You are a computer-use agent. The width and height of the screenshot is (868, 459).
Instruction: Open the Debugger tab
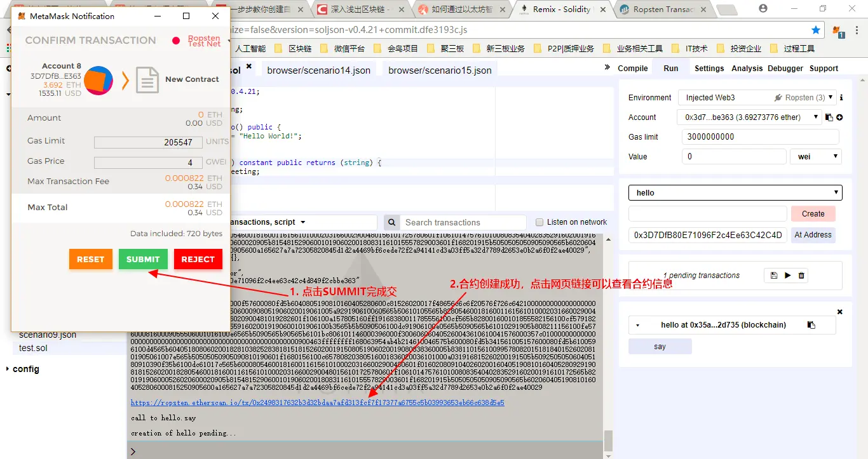click(x=785, y=68)
